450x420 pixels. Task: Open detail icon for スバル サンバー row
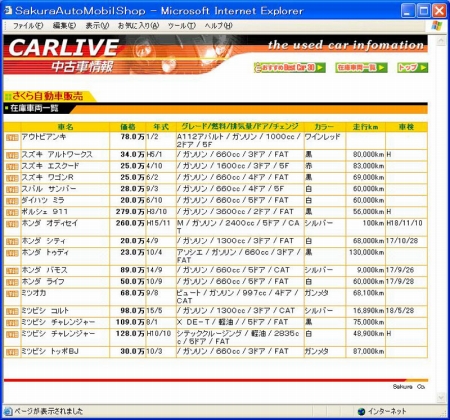12,190
